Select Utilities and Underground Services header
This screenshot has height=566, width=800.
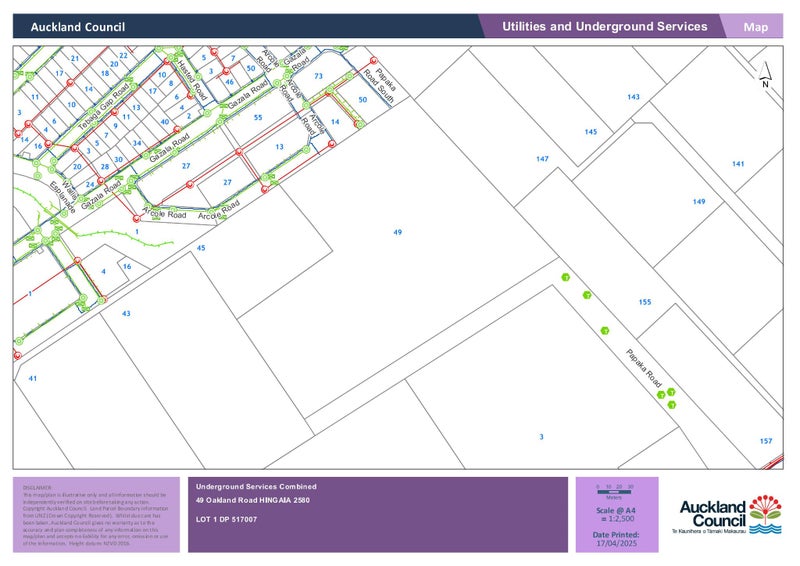pyautogui.click(x=604, y=27)
